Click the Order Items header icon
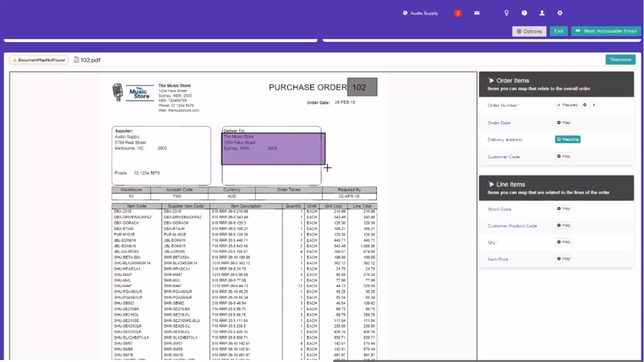The height and width of the screenshot is (362, 644). [x=491, y=80]
